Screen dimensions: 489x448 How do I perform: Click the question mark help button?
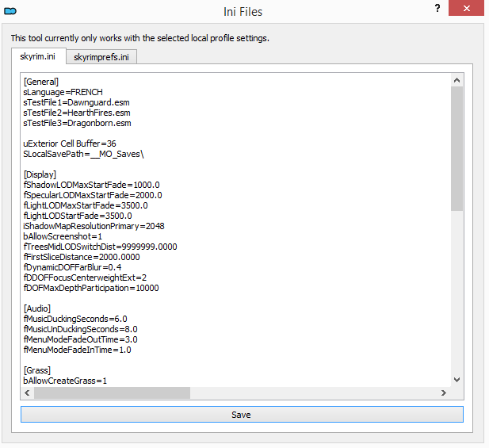pos(437,8)
